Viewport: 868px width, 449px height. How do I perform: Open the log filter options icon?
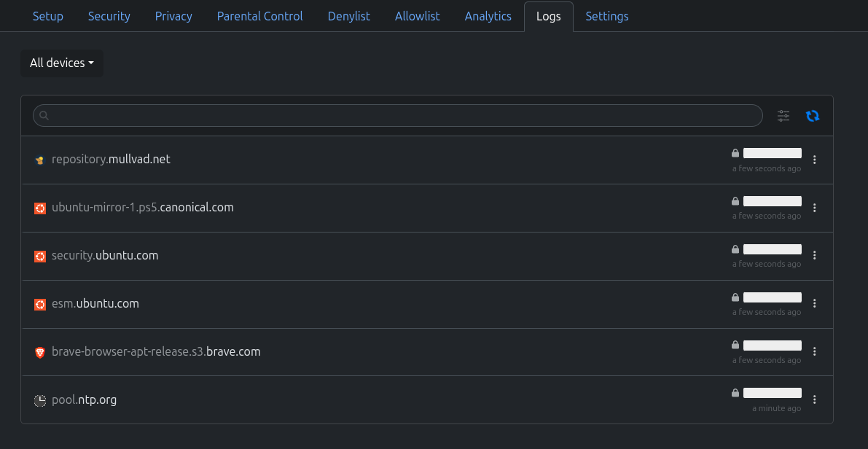[x=783, y=116]
